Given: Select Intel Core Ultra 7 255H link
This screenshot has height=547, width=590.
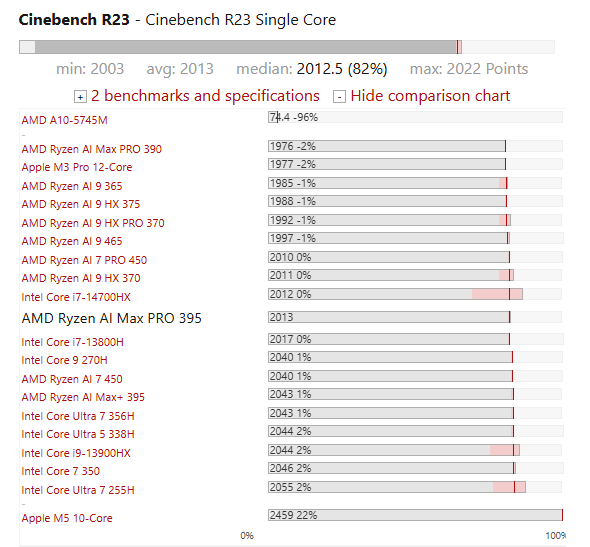Looking at the screenshot, I should coord(78,490).
